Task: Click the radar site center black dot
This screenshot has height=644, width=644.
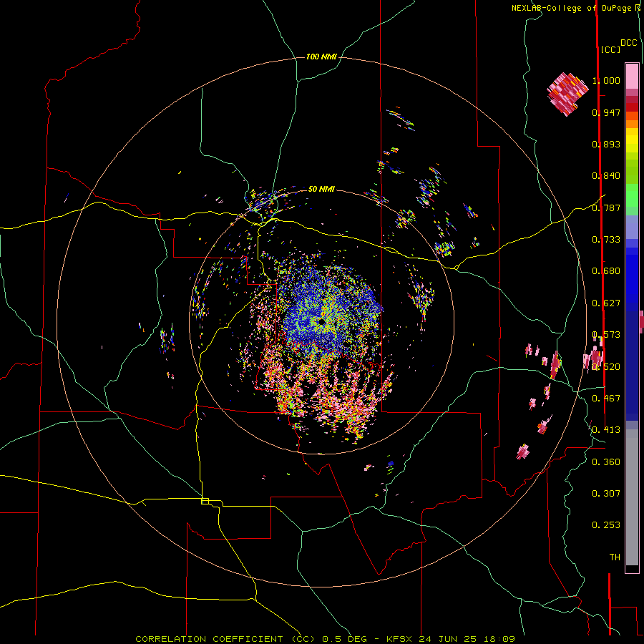Action: [x=321, y=321]
